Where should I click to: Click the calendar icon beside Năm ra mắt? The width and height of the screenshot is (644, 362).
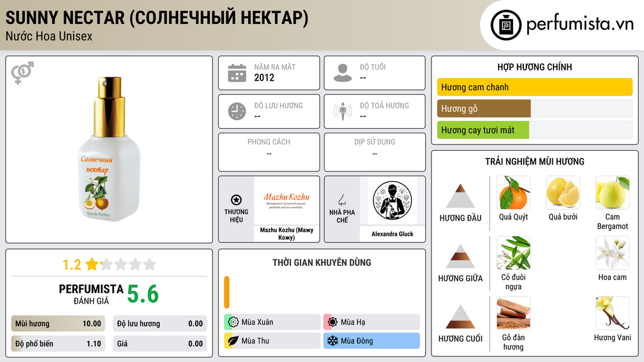(x=237, y=73)
